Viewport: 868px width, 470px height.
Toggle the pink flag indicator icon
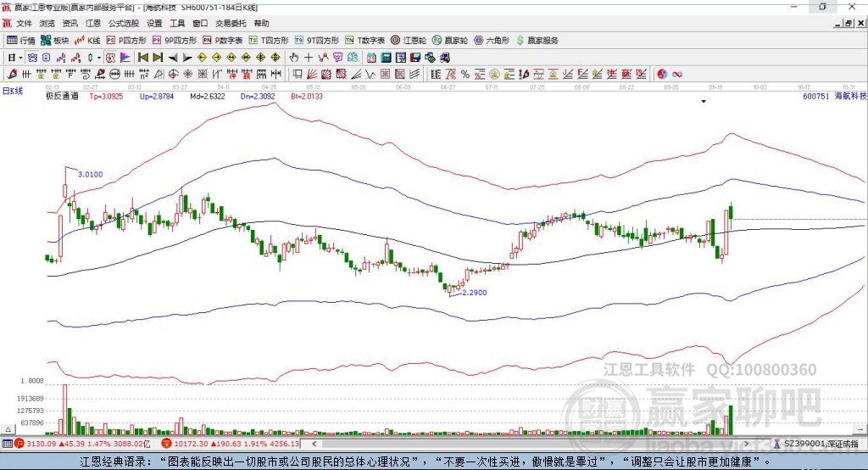(125, 58)
